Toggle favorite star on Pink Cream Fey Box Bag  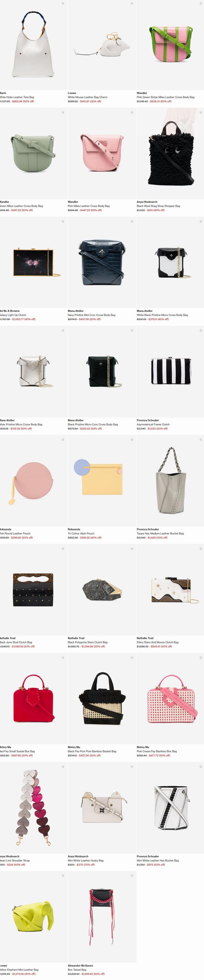[x=201, y=657]
